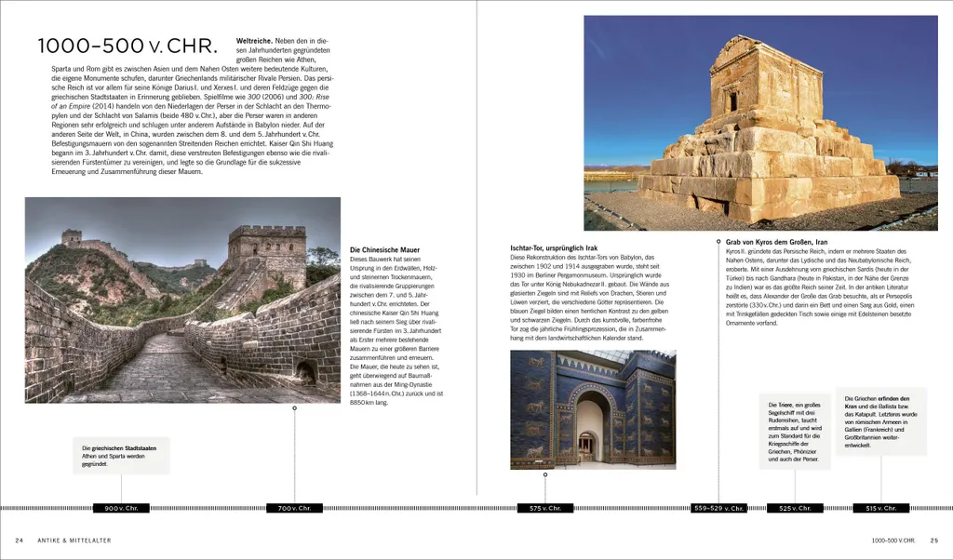Click page number 25 in footer
The height and width of the screenshot is (560, 953).
point(934,540)
